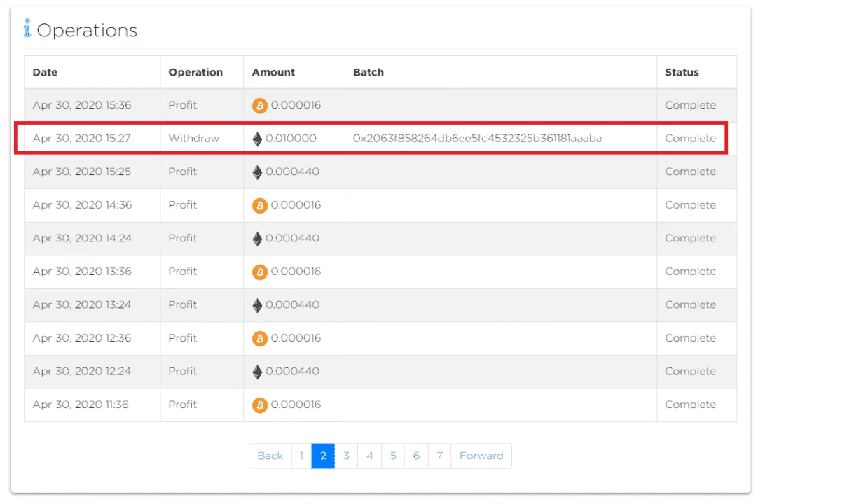
Task: Click the Bitcoin icon in the 12:36 row
Action: tap(260, 338)
